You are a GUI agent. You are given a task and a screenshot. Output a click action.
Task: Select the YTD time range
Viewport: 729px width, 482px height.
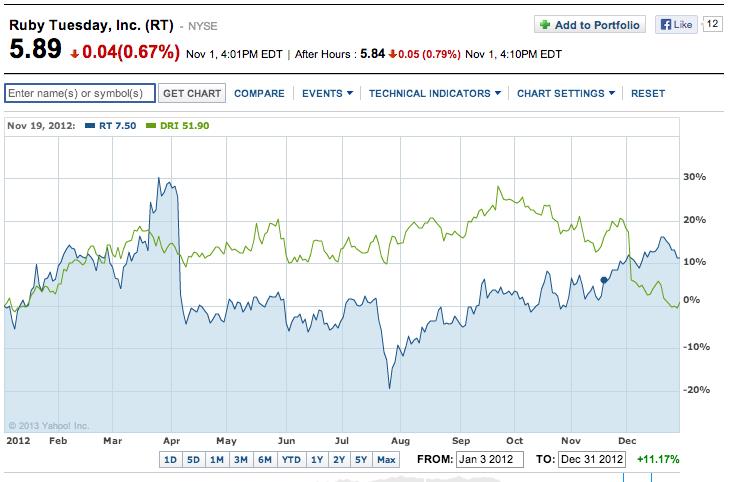pos(292,460)
